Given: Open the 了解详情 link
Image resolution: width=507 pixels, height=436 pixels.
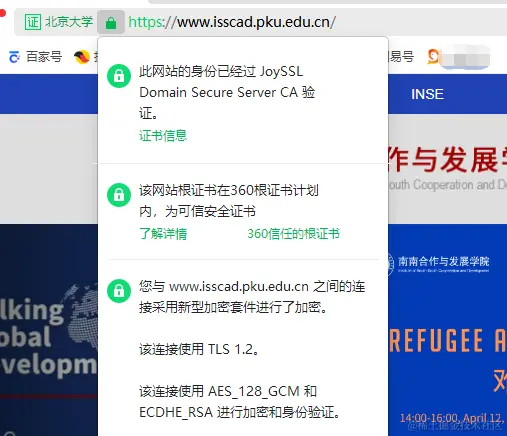Looking at the screenshot, I should point(163,233).
